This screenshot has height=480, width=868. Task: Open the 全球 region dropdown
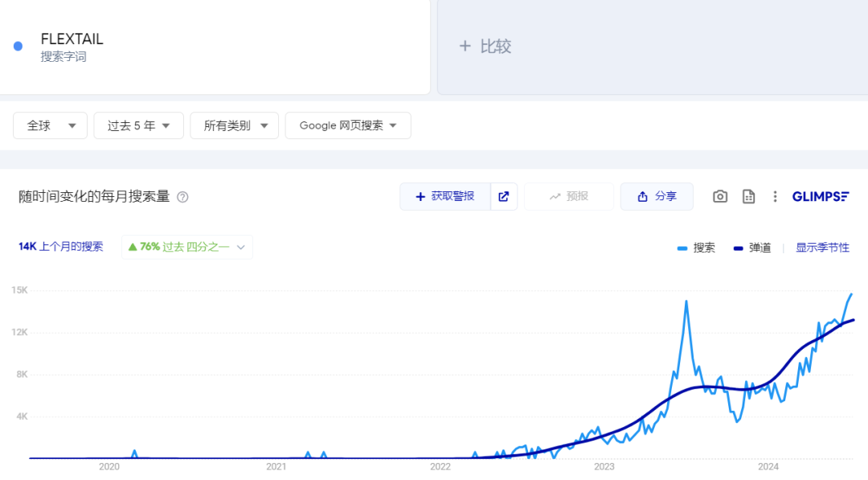point(50,125)
